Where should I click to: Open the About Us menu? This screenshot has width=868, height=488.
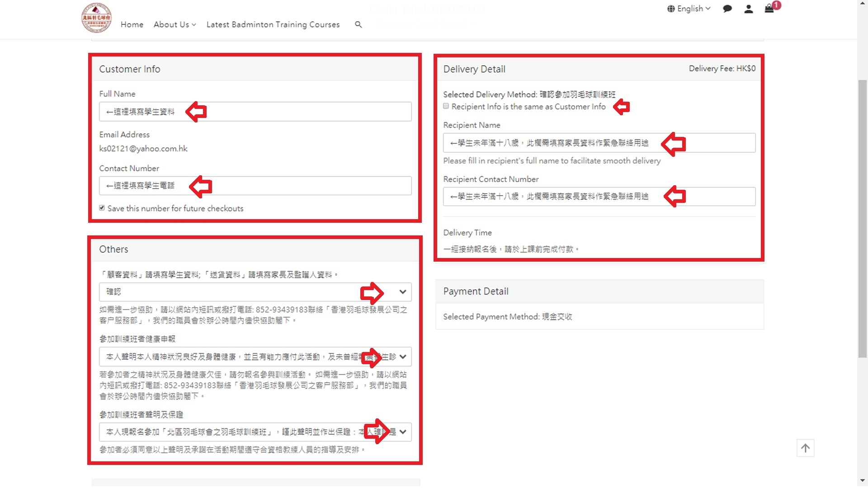[175, 24]
